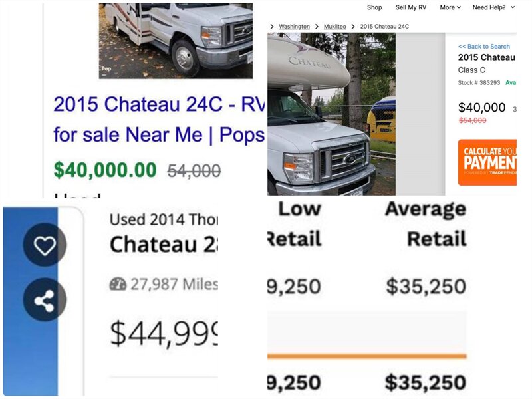The height and width of the screenshot is (399, 532).
Task: Click the Back to Search link
Action: click(484, 47)
